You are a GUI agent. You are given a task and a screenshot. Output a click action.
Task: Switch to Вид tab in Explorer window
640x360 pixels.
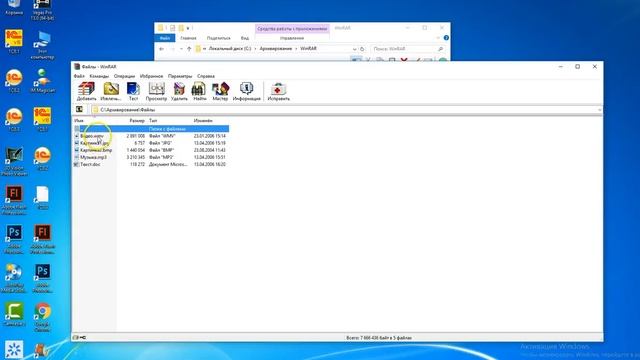point(245,38)
